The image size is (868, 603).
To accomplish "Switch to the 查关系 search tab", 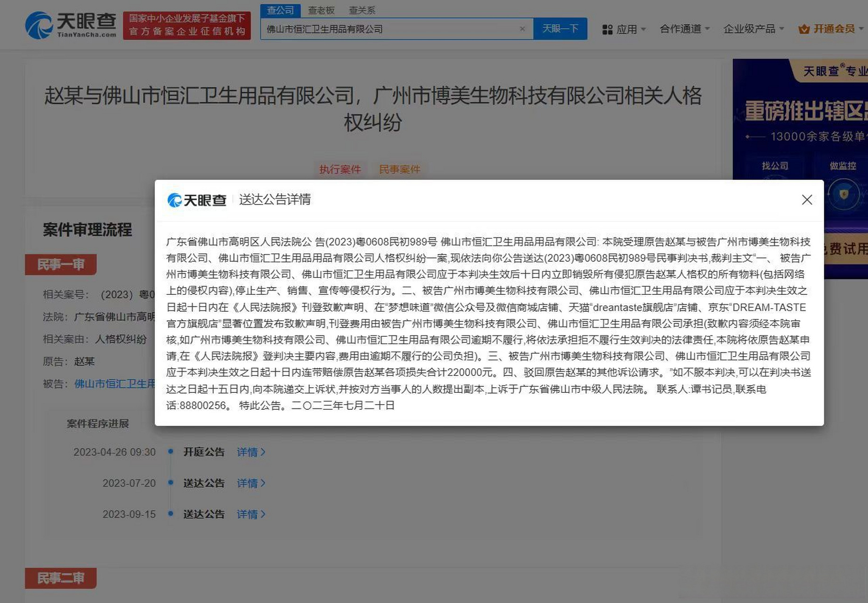I will click(362, 10).
